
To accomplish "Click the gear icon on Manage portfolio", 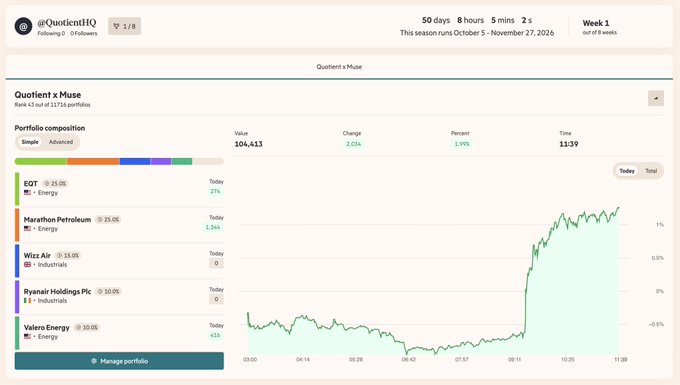I will pos(94,361).
